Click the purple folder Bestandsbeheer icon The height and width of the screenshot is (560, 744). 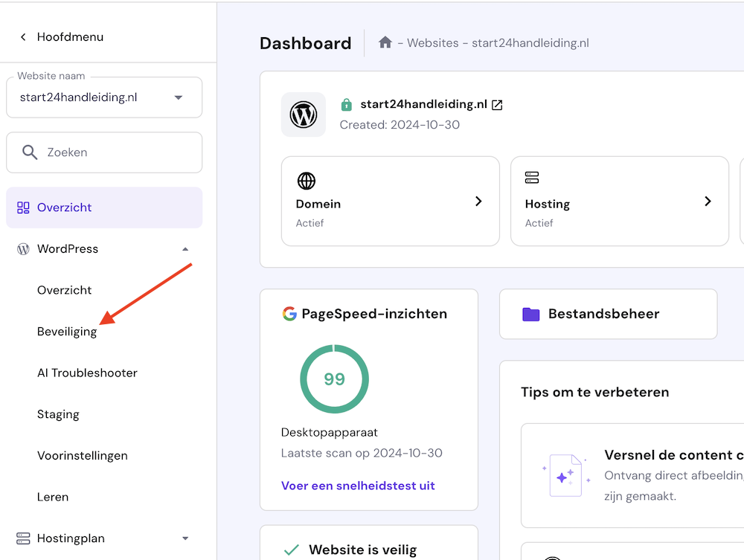pyautogui.click(x=530, y=314)
